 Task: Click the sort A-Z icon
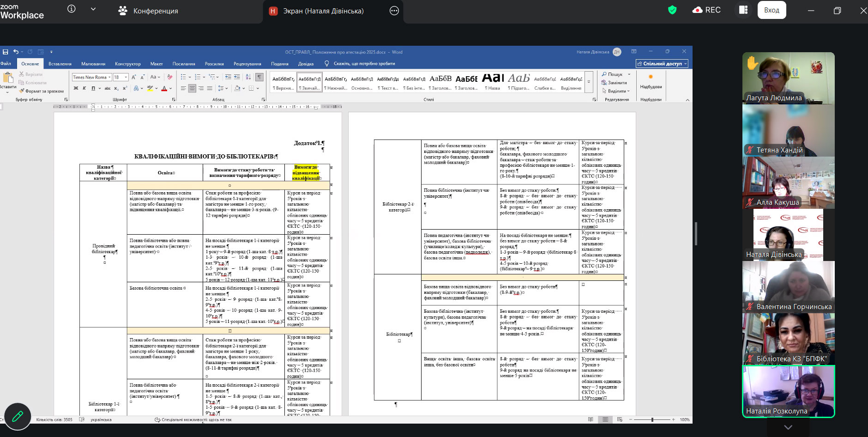click(x=249, y=77)
